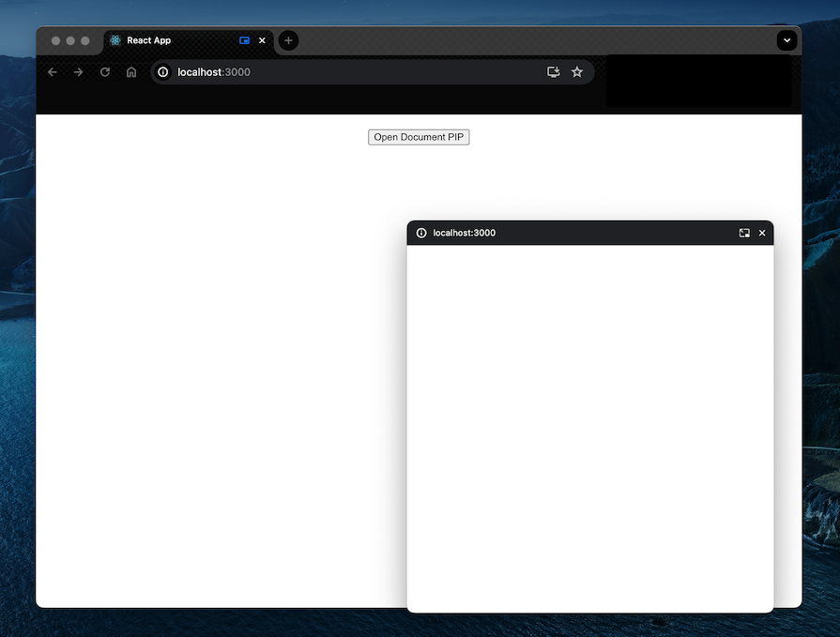Viewport: 840px width, 637px height.
Task: Close the picture-in-picture window
Action: tap(761, 233)
